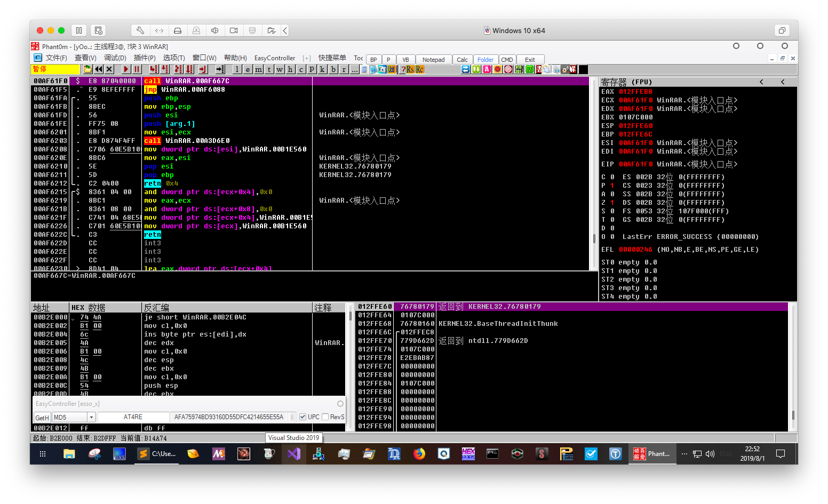828x504 pixels.
Task: Open the 查看(V) menu
Action: (85, 58)
